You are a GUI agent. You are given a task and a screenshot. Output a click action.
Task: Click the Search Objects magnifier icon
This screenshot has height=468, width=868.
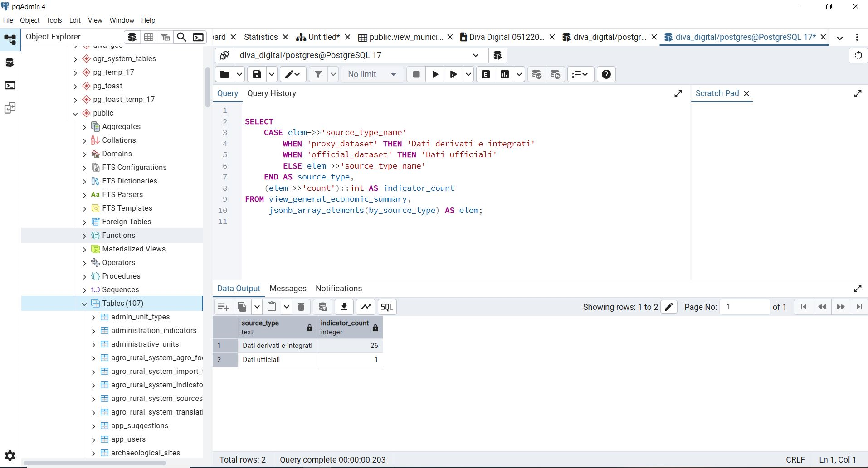pyautogui.click(x=181, y=37)
